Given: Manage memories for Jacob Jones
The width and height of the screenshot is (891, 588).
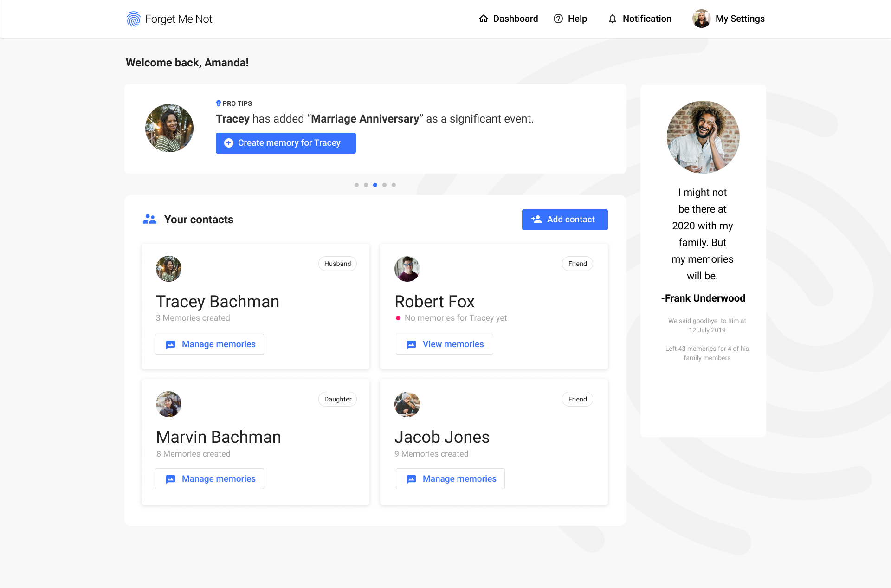Looking at the screenshot, I should 450,479.
